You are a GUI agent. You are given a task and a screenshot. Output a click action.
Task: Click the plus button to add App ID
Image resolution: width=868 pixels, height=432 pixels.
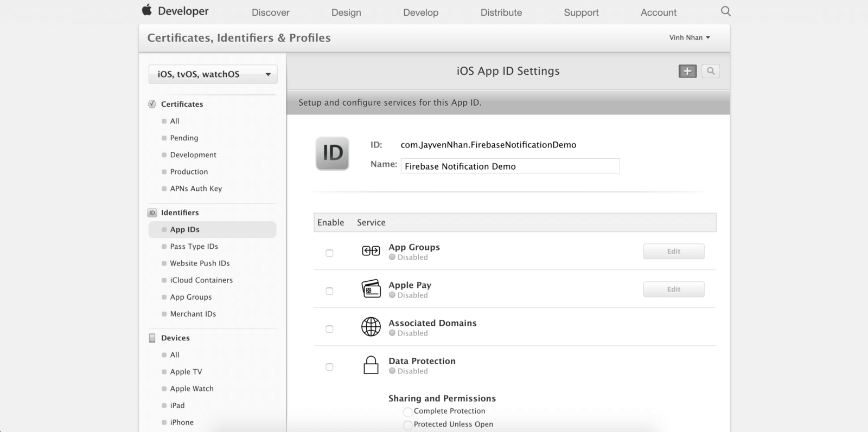pos(687,71)
